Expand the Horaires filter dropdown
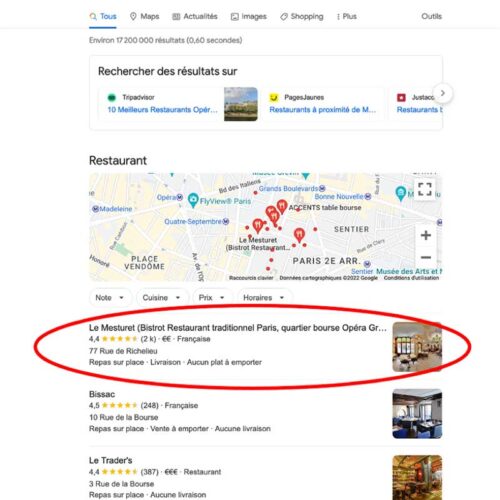The height and width of the screenshot is (500, 500). pyautogui.click(x=264, y=297)
